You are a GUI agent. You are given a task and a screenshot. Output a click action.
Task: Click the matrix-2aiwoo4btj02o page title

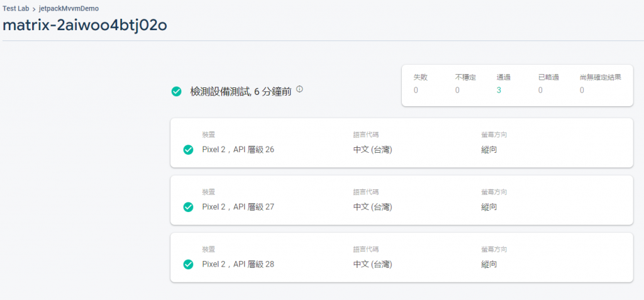[x=85, y=25]
